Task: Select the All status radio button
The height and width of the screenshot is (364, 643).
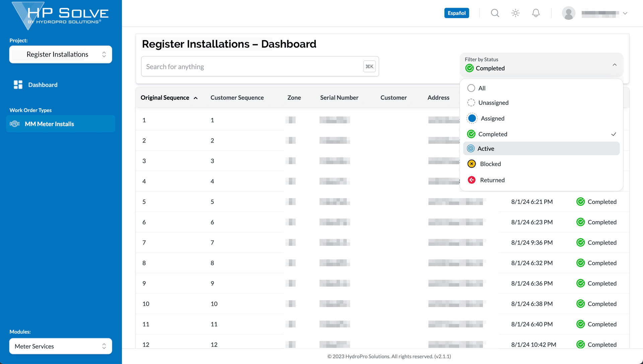Action: [x=471, y=88]
